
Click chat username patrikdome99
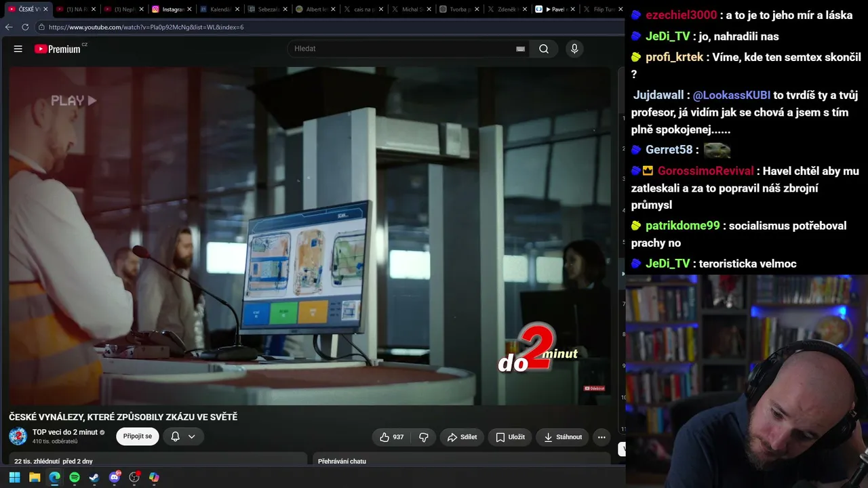click(682, 226)
